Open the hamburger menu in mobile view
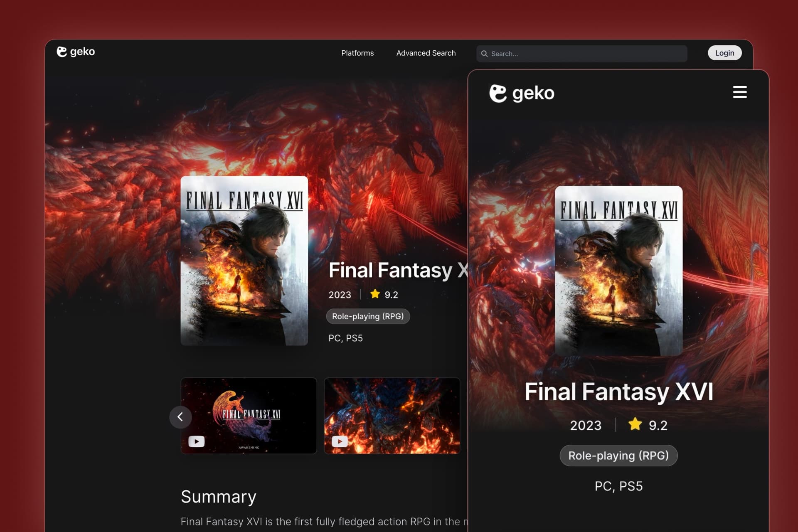The image size is (798, 532). [x=739, y=92]
